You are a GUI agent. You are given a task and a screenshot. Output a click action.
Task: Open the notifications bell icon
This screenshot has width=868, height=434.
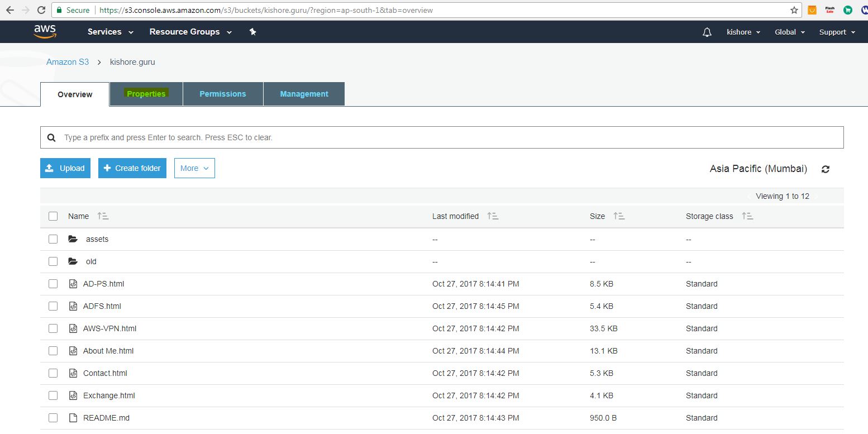[x=707, y=32]
